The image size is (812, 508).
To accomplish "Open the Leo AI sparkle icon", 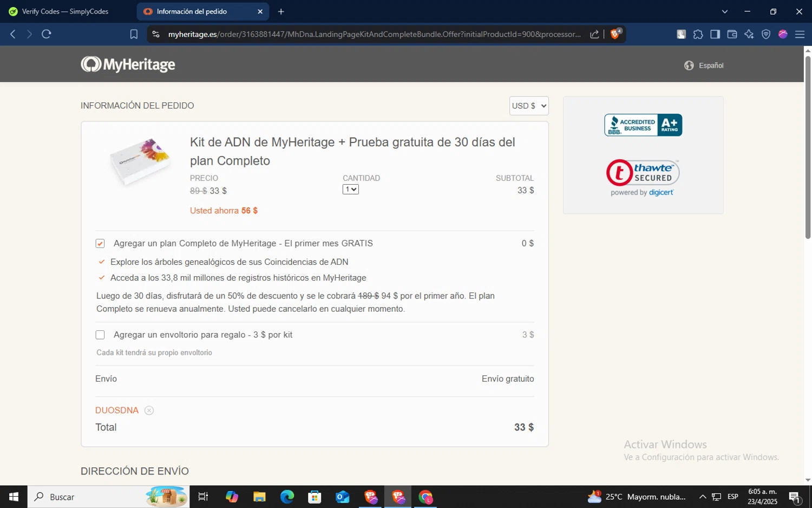I will pos(749,34).
